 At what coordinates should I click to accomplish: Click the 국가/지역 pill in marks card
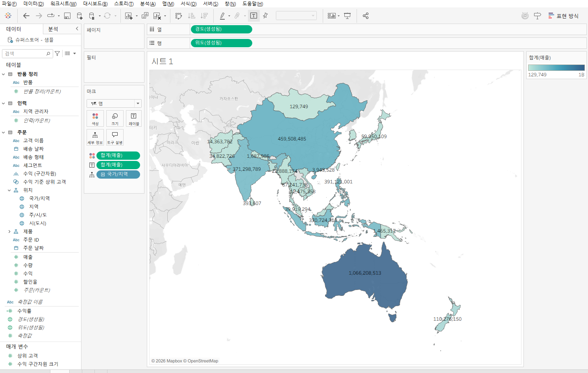coord(118,174)
